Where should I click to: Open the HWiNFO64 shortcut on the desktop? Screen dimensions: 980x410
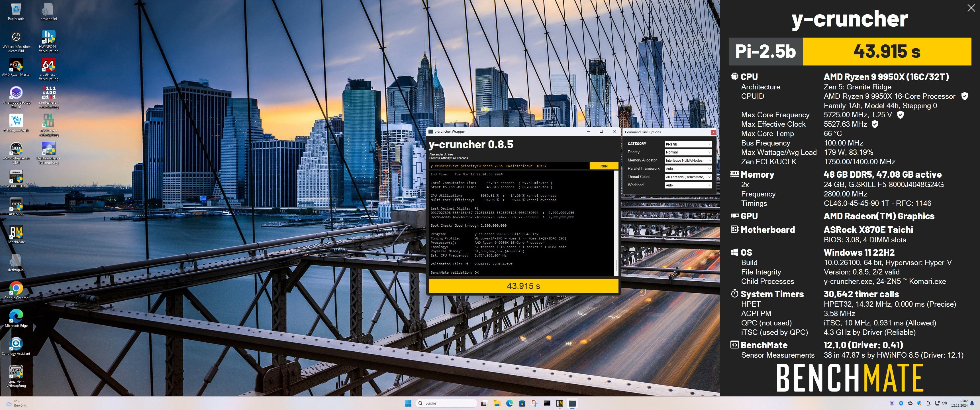(48, 41)
